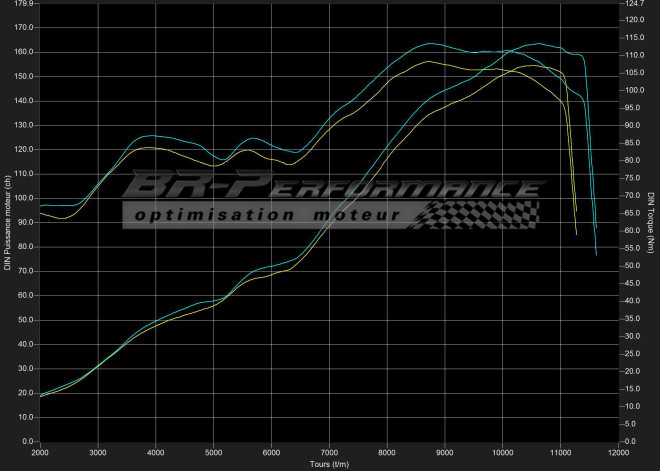
Task: Click the 7000 tick on the RPM axis
Action: pos(329,453)
